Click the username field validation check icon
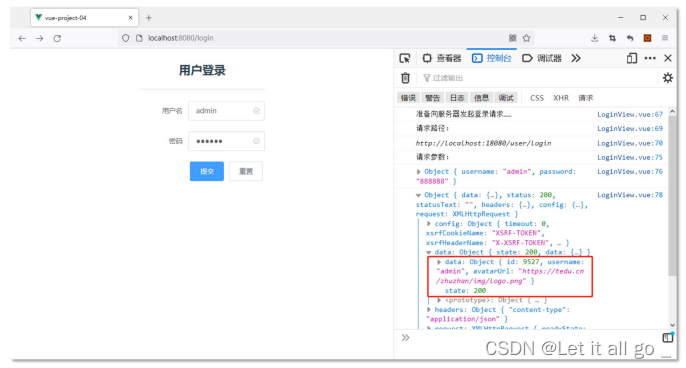 (x=256, y=111)
